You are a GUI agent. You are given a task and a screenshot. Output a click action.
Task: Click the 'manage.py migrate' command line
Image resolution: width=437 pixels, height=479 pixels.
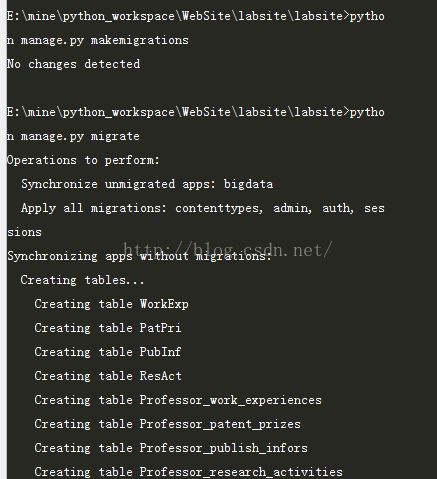73,136
